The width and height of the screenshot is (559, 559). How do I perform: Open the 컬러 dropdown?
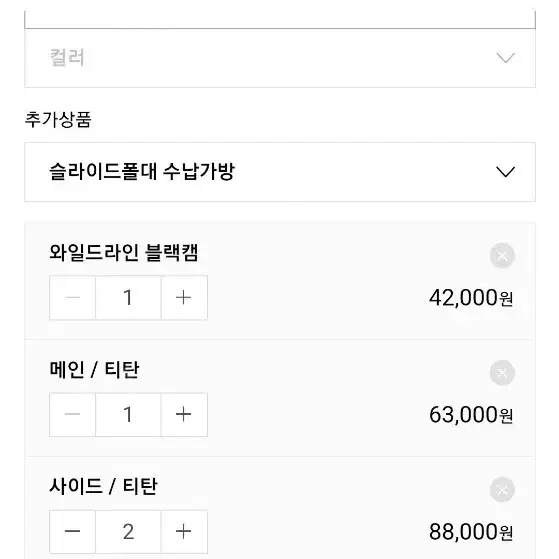point(280,58)
